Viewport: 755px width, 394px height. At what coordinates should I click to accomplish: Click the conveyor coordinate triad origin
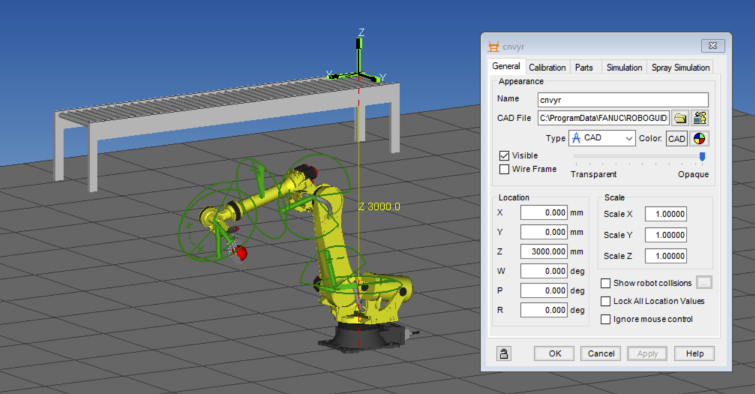[x=359, y=75]
